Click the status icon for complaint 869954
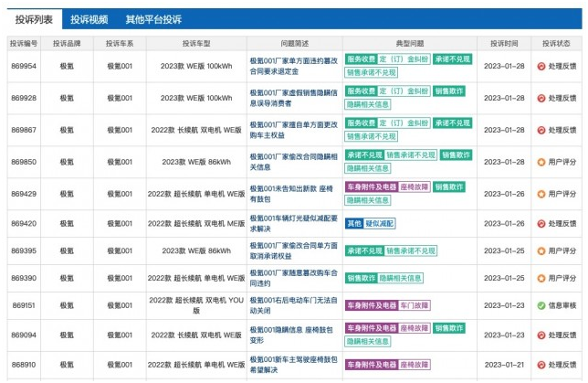Viewport: 588px width, 383px height. pos(541,66)
